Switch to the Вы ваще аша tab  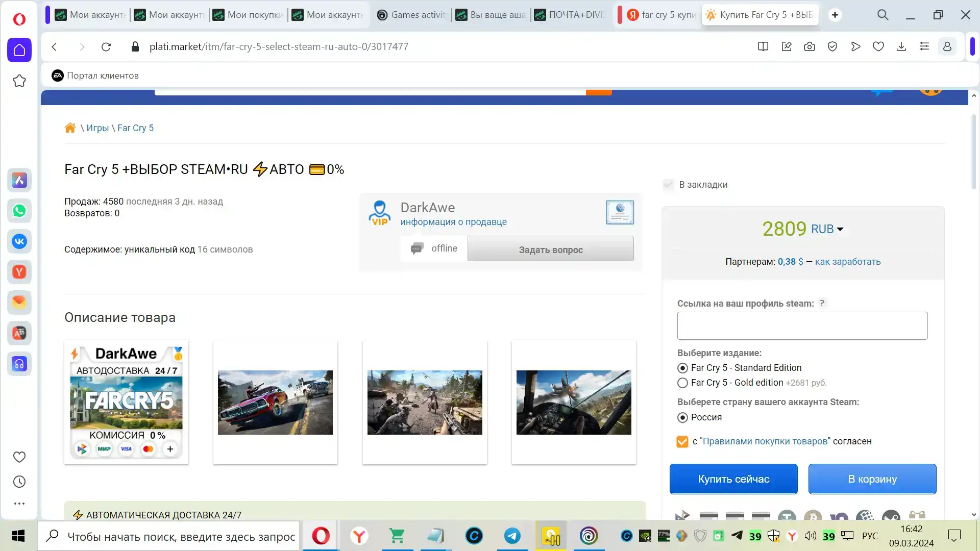coord(492,15)
